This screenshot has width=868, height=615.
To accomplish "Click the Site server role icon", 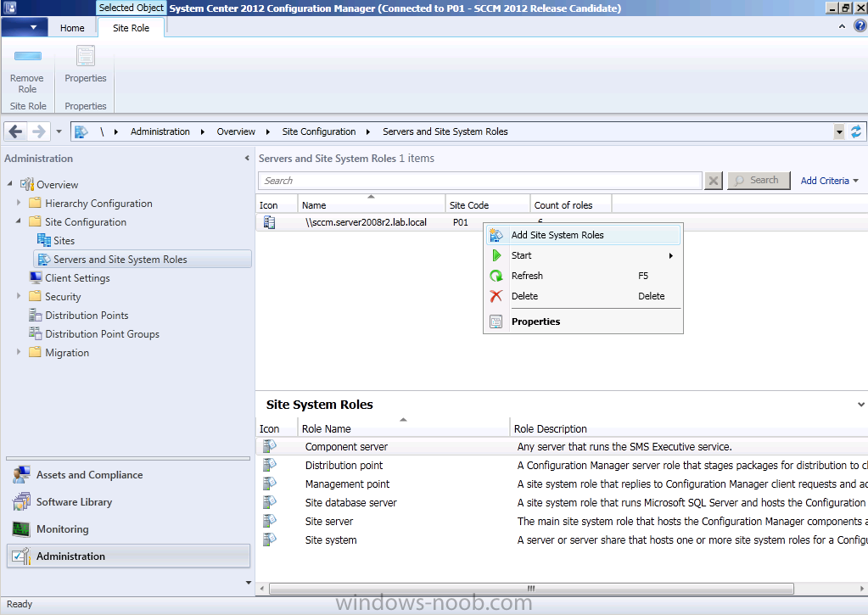I will (x=270, y=521).
